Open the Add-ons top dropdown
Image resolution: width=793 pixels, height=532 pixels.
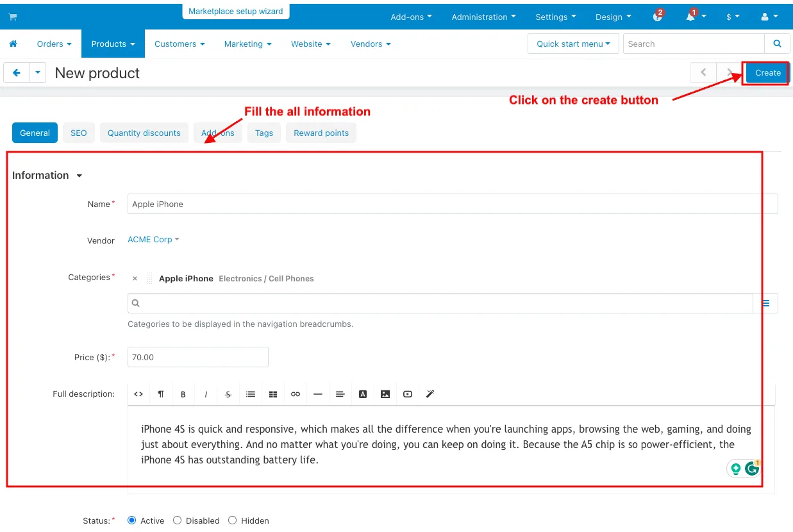click(x=411, y=17)
